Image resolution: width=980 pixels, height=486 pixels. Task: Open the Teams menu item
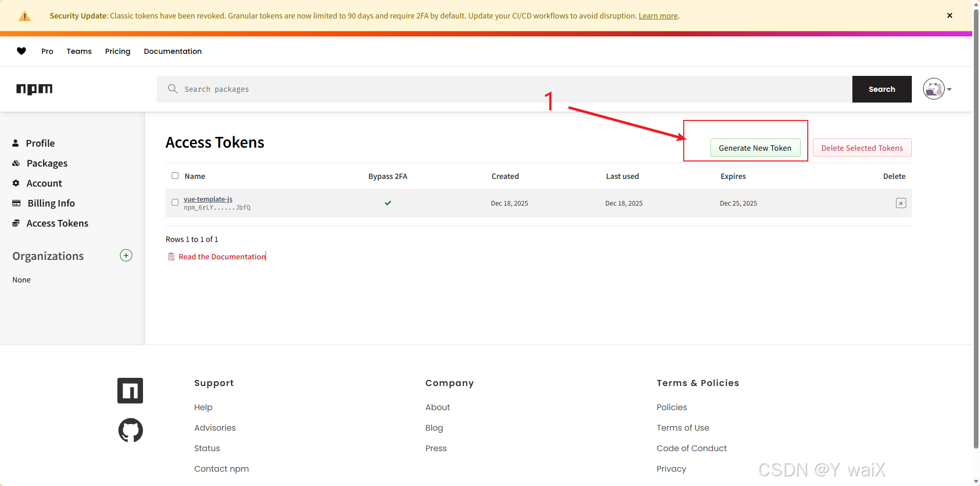click(x=79, y=51)
